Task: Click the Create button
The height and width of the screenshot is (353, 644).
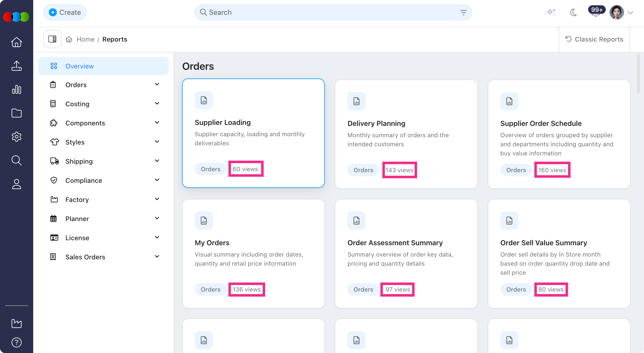Action: [x=65, y=12]
